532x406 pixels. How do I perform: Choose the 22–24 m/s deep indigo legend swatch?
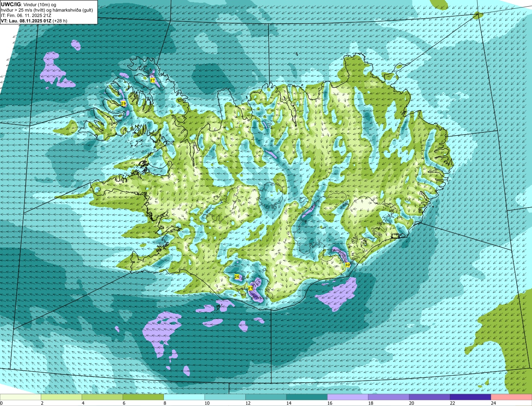click(470, 397)
